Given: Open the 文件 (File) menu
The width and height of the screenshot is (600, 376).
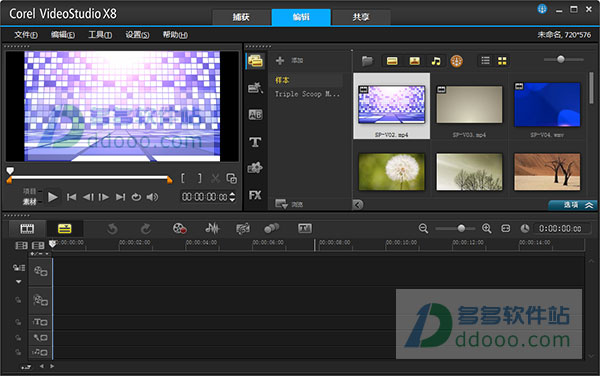Looking at the screenshot, I should [x=26, y=35].
